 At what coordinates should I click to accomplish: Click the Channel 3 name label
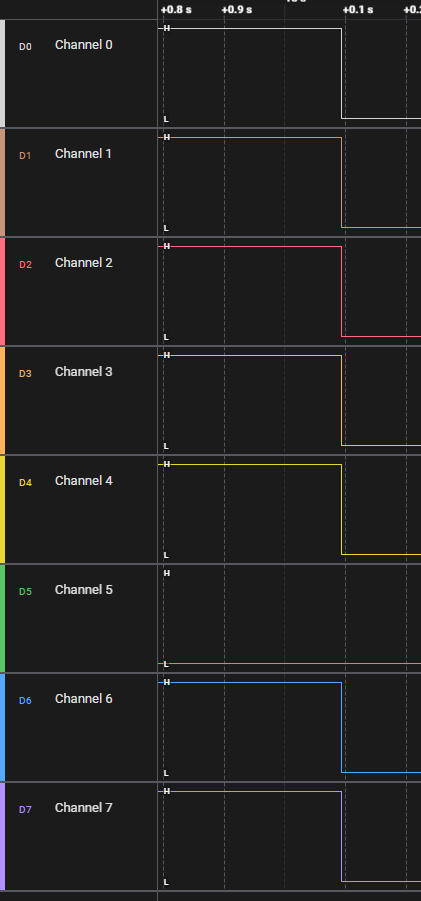pos(84,372)
